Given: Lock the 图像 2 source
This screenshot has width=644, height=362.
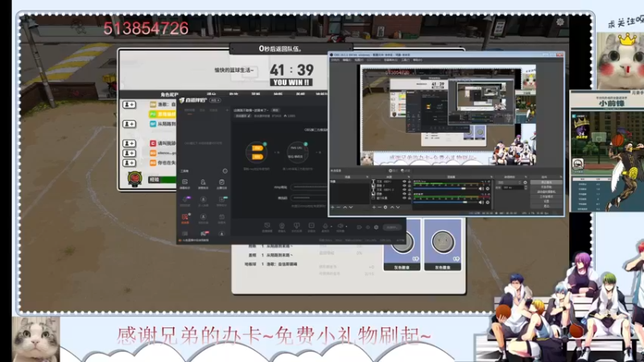Looking at the screenshot, I should [410, 186].
